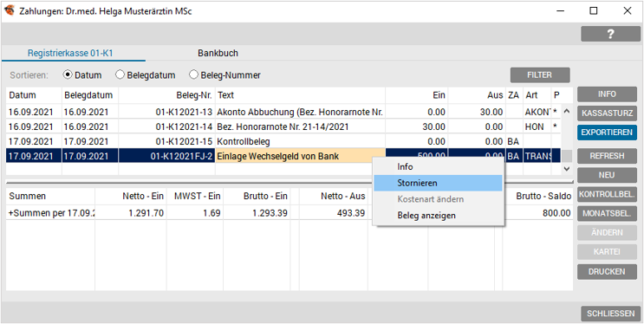
Task: Click Beleg-Nr. 01-K12021FJ-2 cell
Action: (x=166, y=157)
